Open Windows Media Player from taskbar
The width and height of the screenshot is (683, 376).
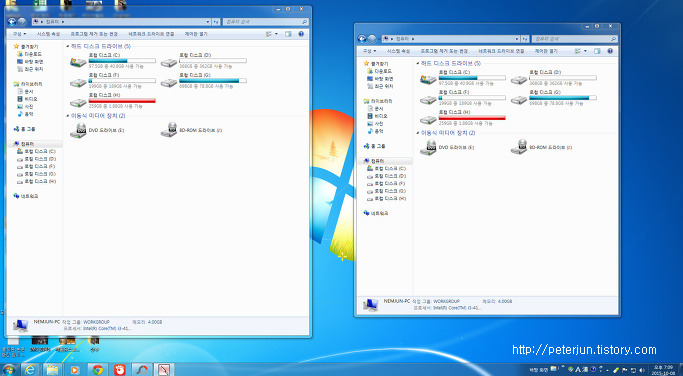pyautogui.click(x=75, y=369)
